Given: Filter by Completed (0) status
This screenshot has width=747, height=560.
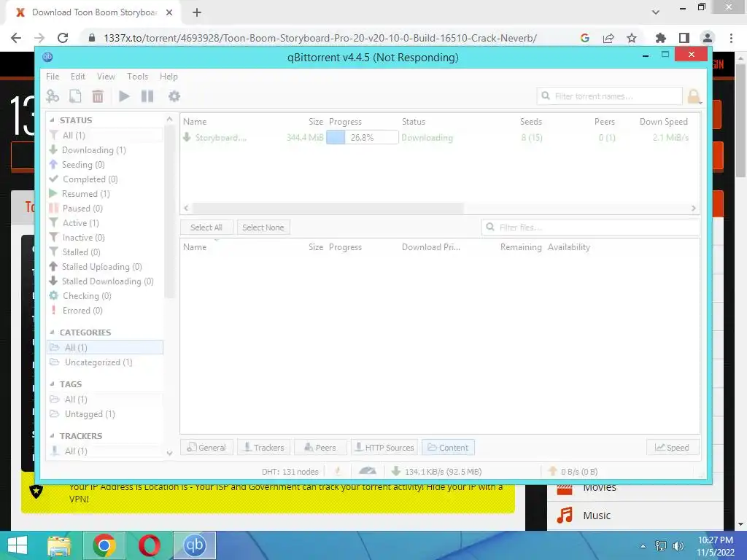Looking at the screenshot, I should [x=90, y=179].
